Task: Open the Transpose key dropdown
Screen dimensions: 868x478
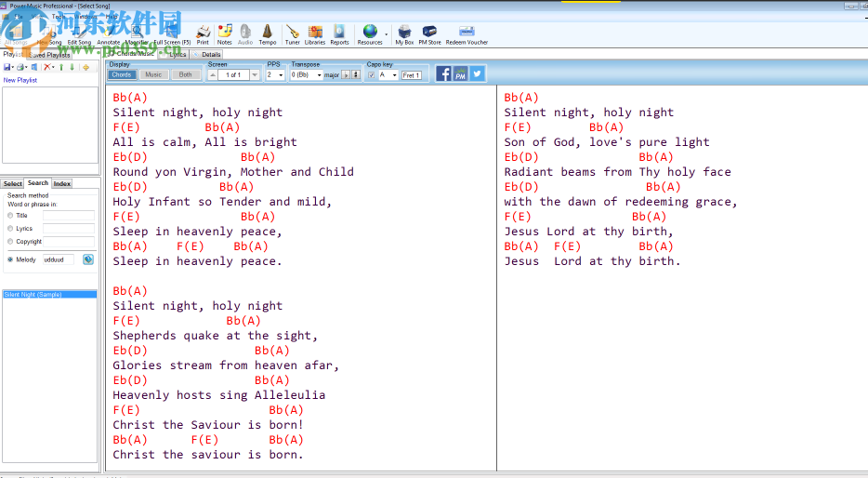Action: 320,75
